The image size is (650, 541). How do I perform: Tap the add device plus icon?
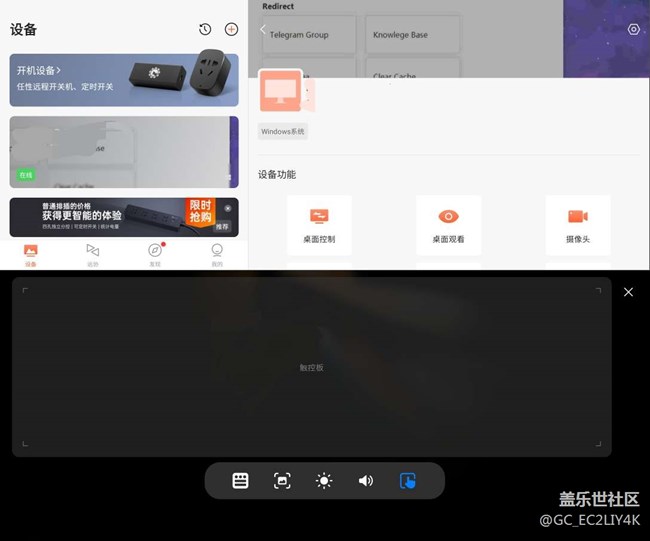(x=232, y=30)
